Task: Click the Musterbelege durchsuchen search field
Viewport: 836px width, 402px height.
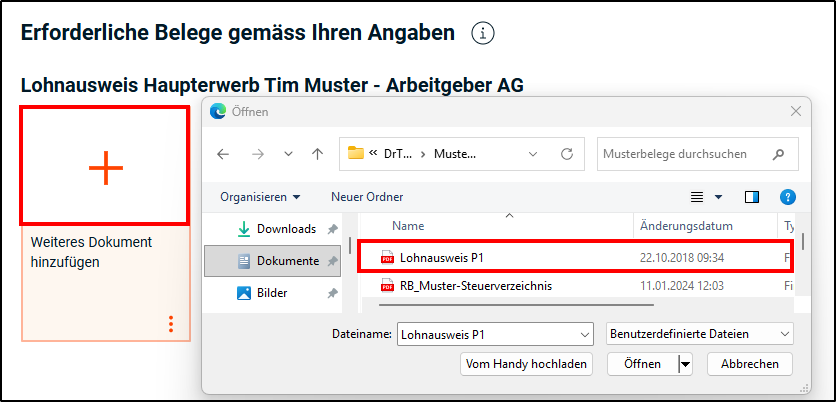Action: (x=685, y=155)
